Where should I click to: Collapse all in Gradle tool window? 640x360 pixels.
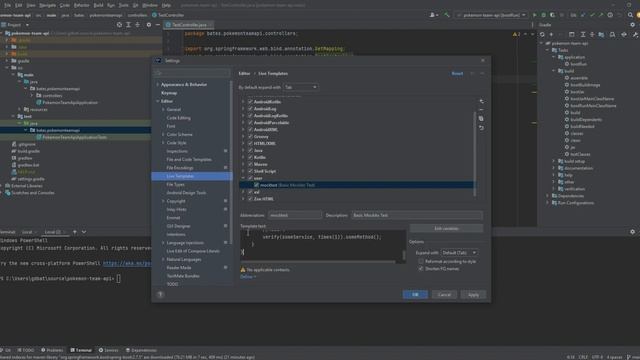coord(592,35)
